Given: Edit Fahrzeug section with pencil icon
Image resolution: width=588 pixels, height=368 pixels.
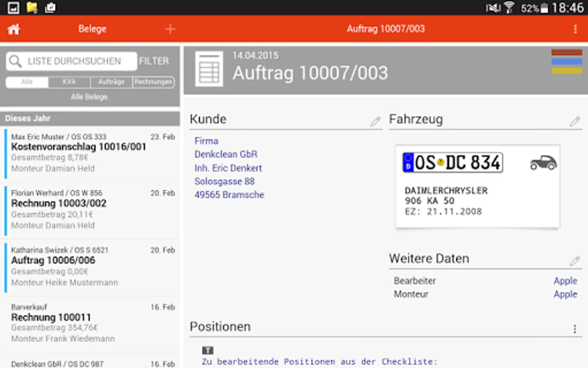Looking at the screenshot, I should [575, 121].
